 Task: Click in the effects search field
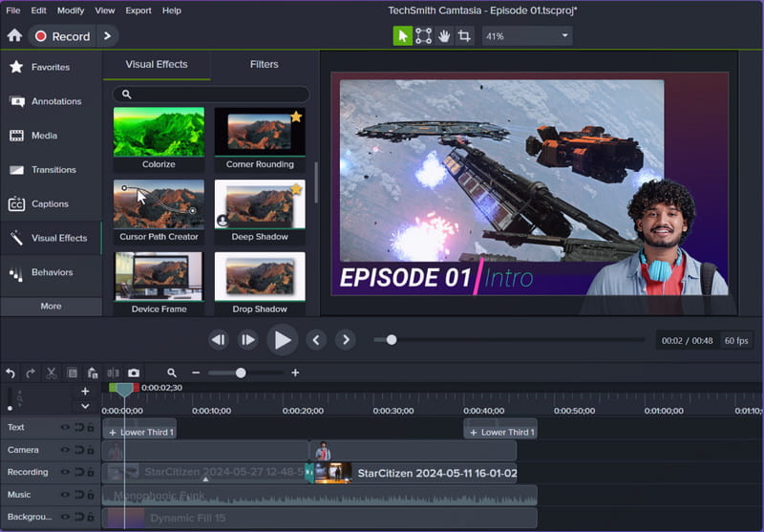point(211,94)
